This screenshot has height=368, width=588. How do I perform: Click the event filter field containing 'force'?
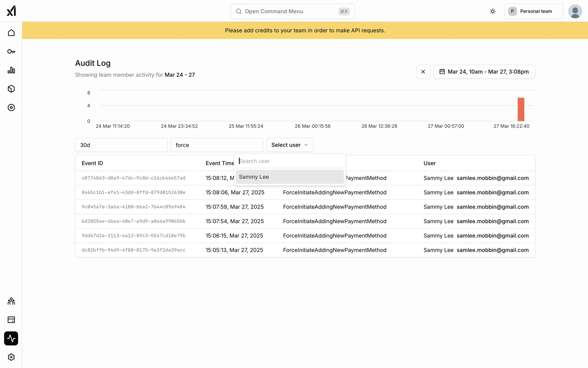tap(217, 145)
